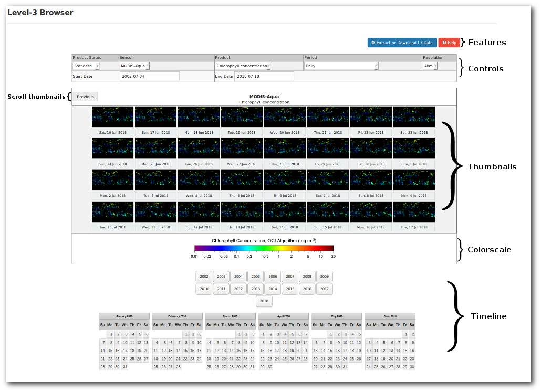This screenshot has width=541, height=392.
Task: Open thumbnail for Sun, 1 Jul 2018
Action: click(x=414, y=149)
